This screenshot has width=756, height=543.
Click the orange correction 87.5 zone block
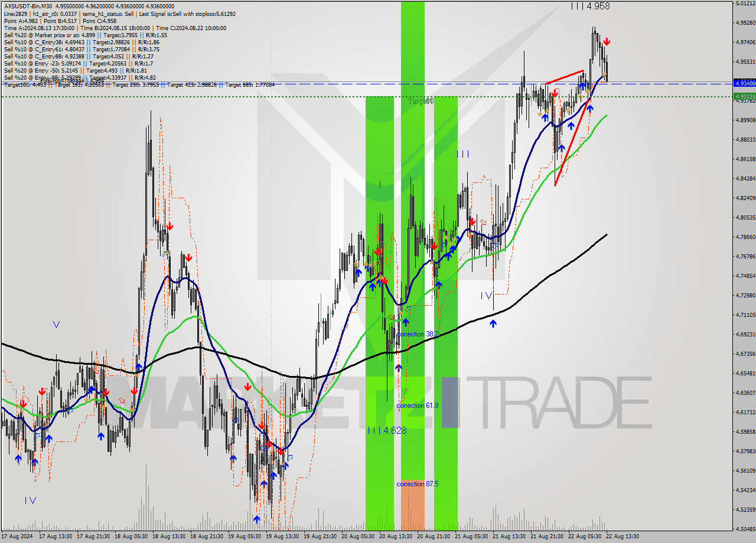tap(412, 506)
